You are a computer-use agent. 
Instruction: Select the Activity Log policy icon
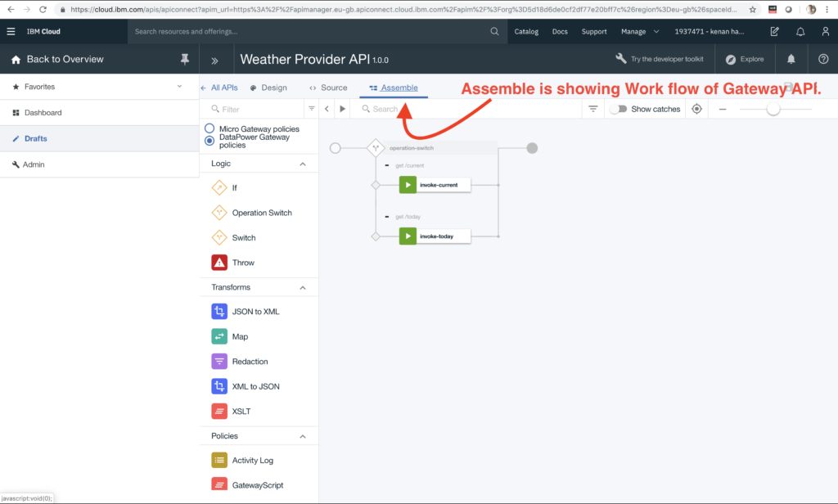219,460
